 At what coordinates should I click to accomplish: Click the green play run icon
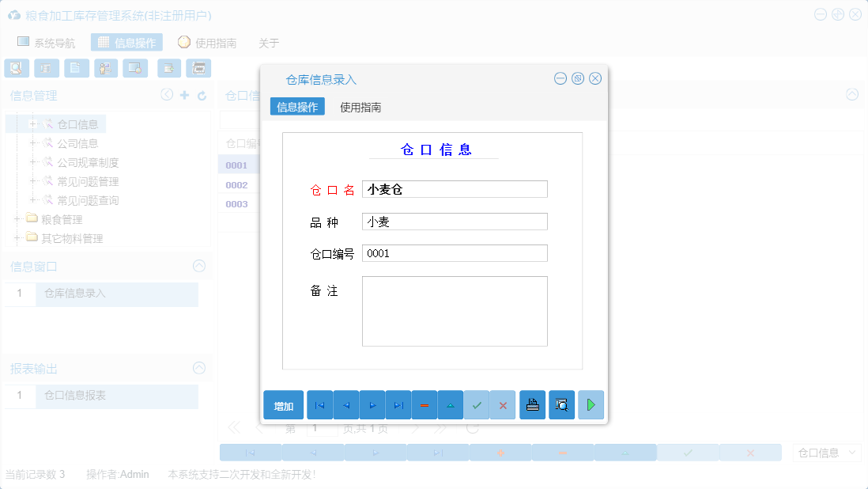(x=591, y=404)
